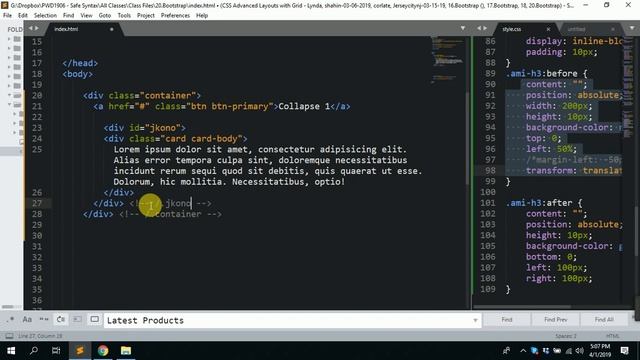The image size is (640, 360).
Task: Click the body tag on line 18
Action: click(x=78, y=74)
